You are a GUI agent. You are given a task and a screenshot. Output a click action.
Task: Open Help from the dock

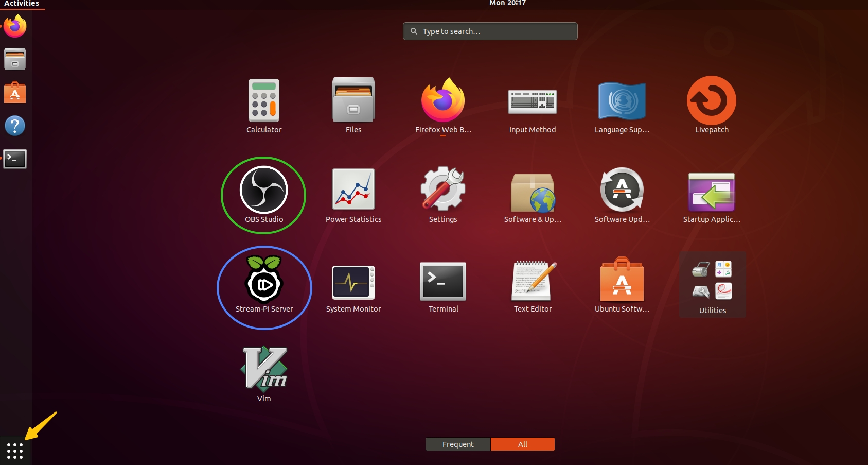click(15, 126)
